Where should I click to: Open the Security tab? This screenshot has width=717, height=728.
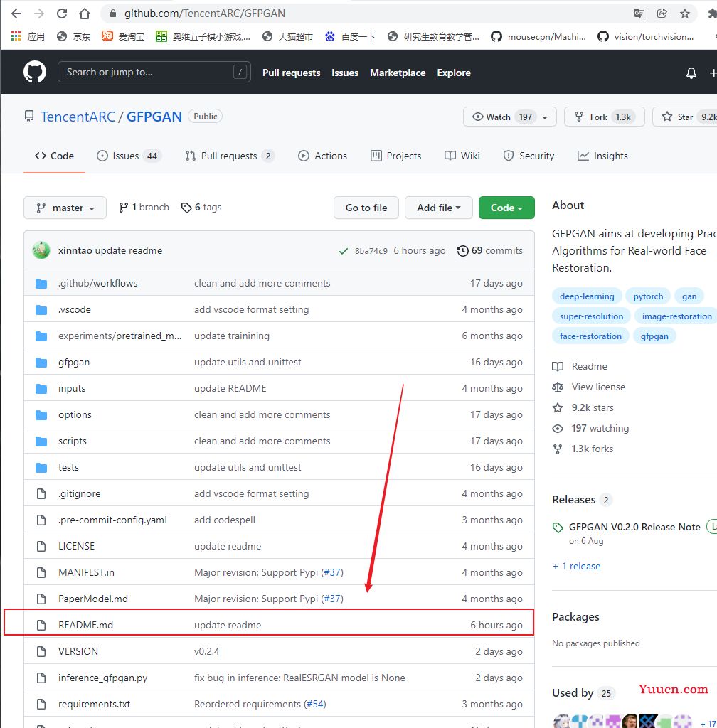pos(529,156)
